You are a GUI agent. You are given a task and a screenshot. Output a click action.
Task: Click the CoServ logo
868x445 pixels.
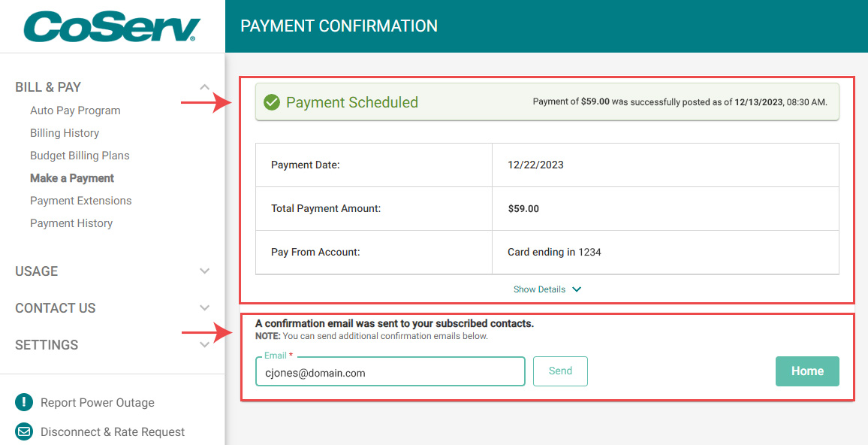[112, 26]
